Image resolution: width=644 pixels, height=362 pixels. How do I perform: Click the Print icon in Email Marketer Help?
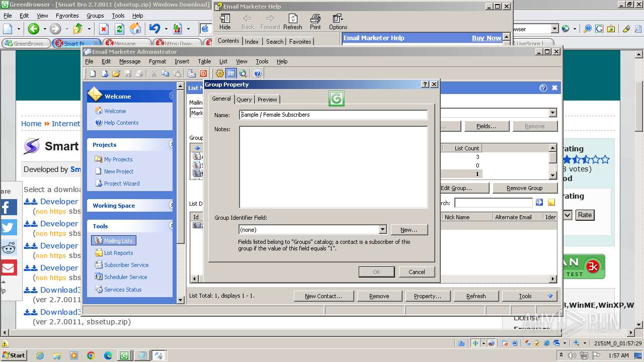tap(315, 22)
